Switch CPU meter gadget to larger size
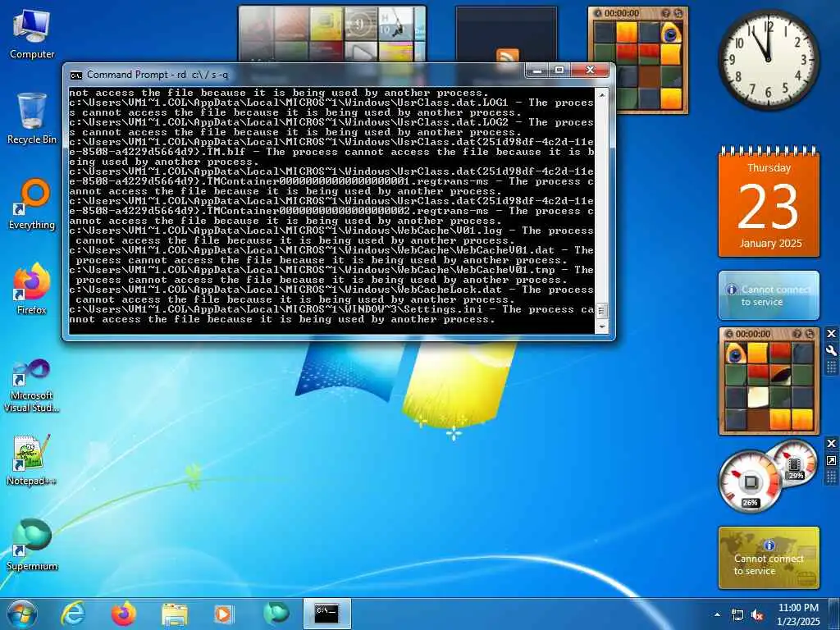The height and width of the screenshot is (630, 840). tap(832, 461)
